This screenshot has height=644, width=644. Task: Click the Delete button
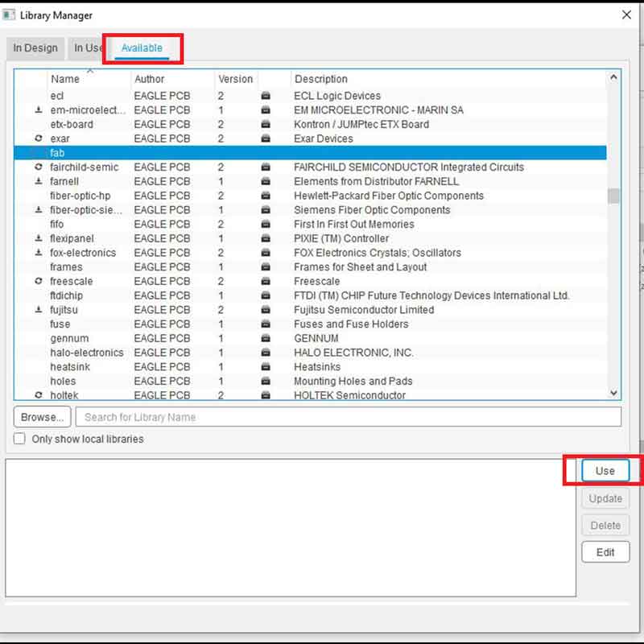pyautogui.click(x=605, y=526)
